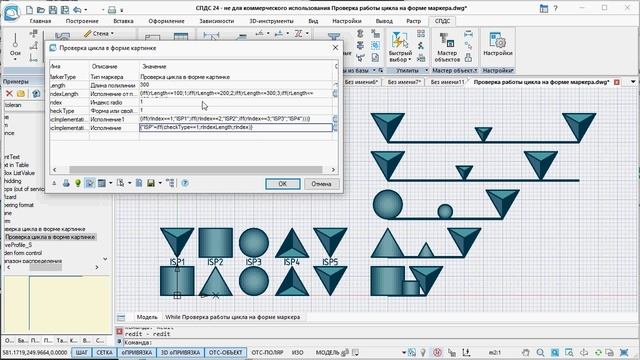Click the help question mark in title bar
The image size is (640, 360).
tap(555, 8)
